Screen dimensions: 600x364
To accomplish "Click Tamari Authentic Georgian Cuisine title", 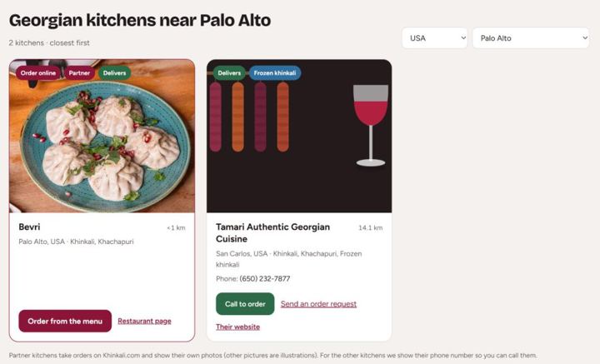I will pyautogui.click(x=272, y=232).
